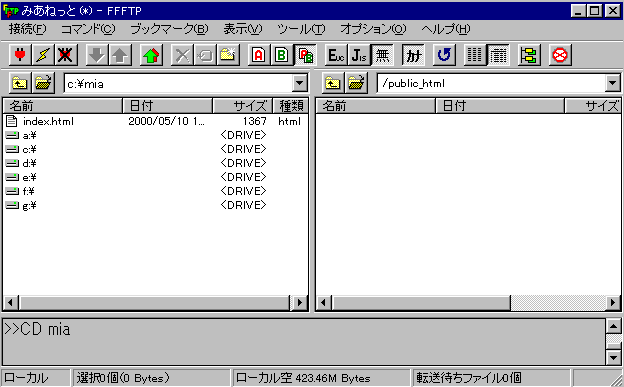Click remote pane left scroll arrow
The image size is (624, 387).
(x=324, y=303)
